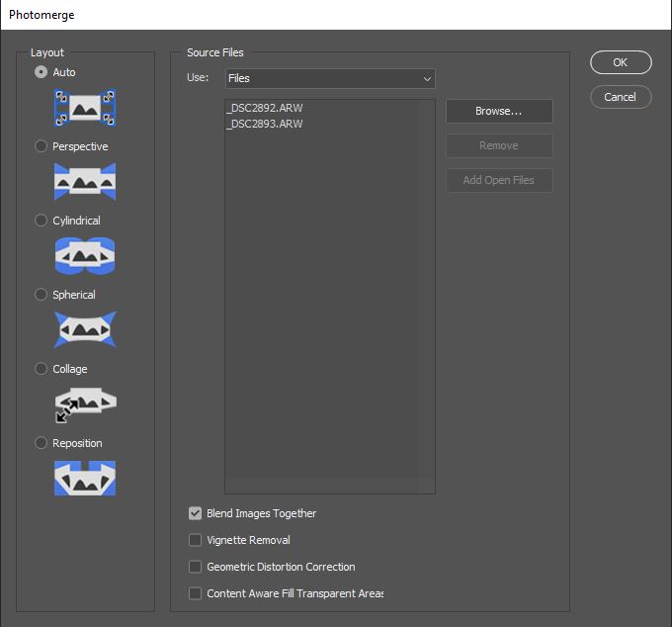This screenshot has width=672, height=627.
Task: Select _DSC2893.ARW in the file list
Action: (x=265, y=124)
